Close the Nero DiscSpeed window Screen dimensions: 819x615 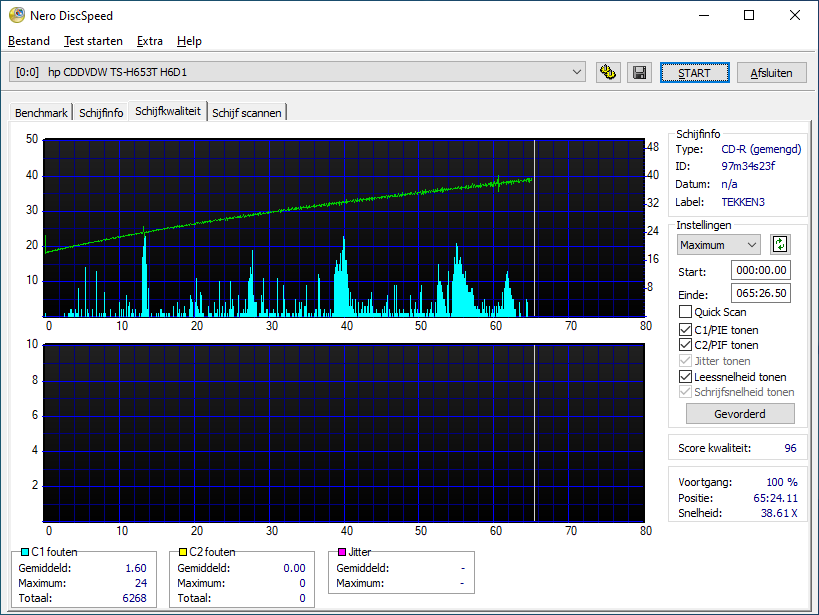(794, 15)
